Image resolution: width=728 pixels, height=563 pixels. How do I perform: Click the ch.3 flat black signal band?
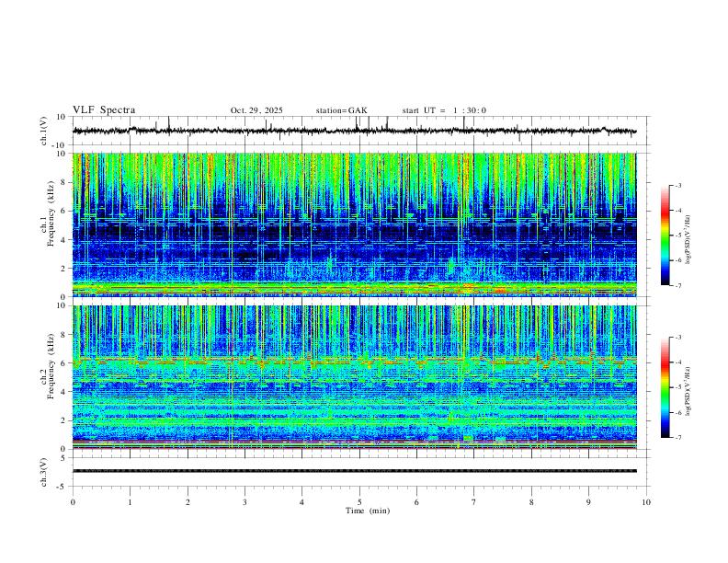(x=354, y=471)
